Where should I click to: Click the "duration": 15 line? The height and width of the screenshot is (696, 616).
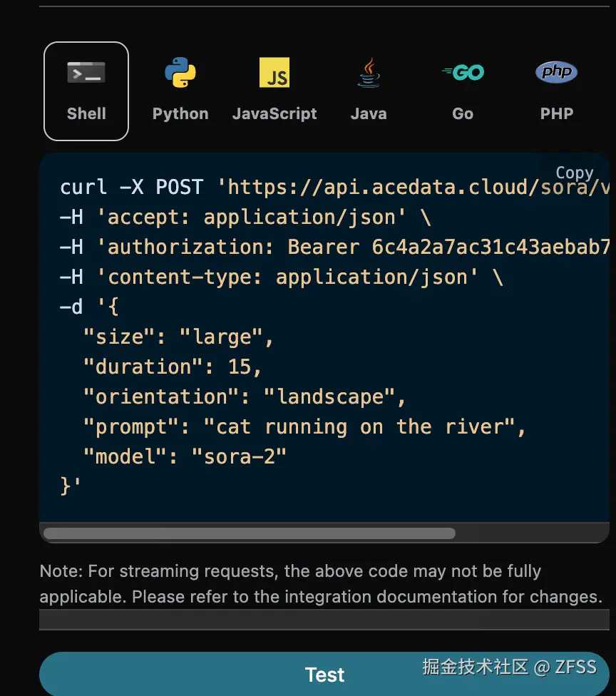[173, 367]
